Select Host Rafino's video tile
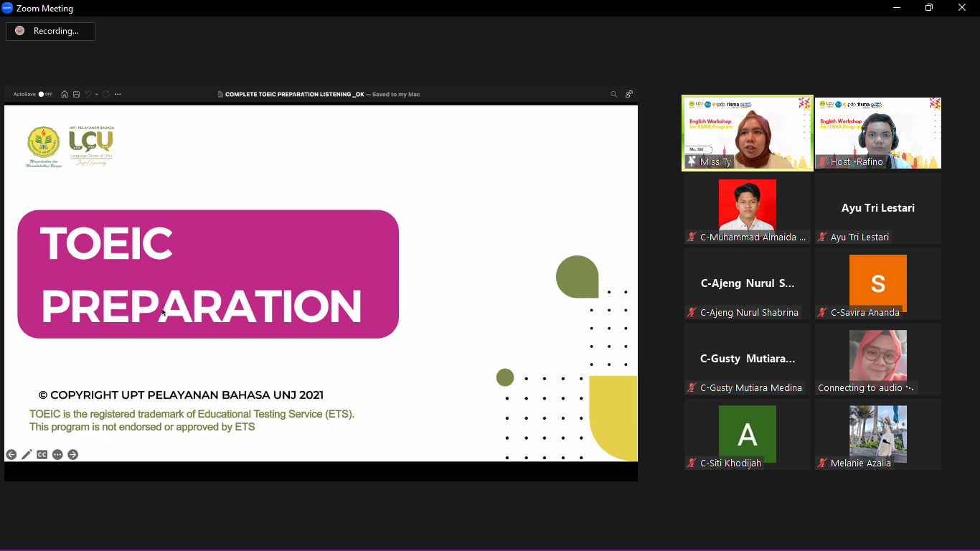 pos(877,133)
